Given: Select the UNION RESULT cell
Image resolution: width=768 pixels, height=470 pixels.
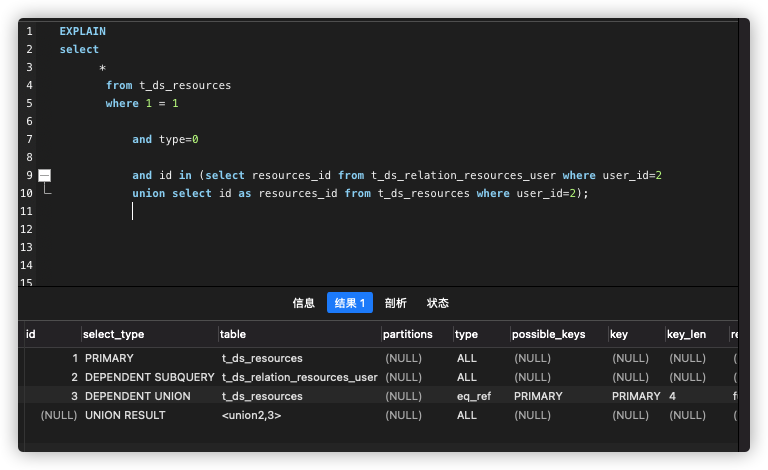Looking at the screenshot, I should (125, 415).
